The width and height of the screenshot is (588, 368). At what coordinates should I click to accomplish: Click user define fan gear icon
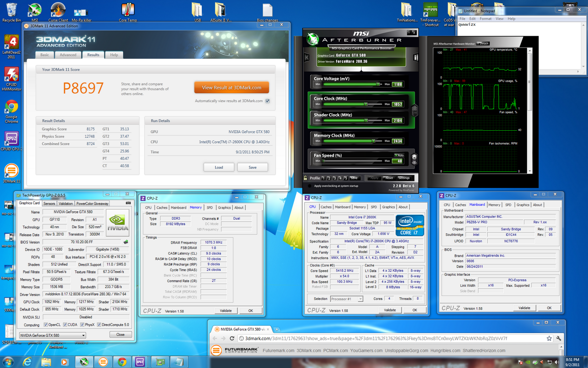coord(414,159)
